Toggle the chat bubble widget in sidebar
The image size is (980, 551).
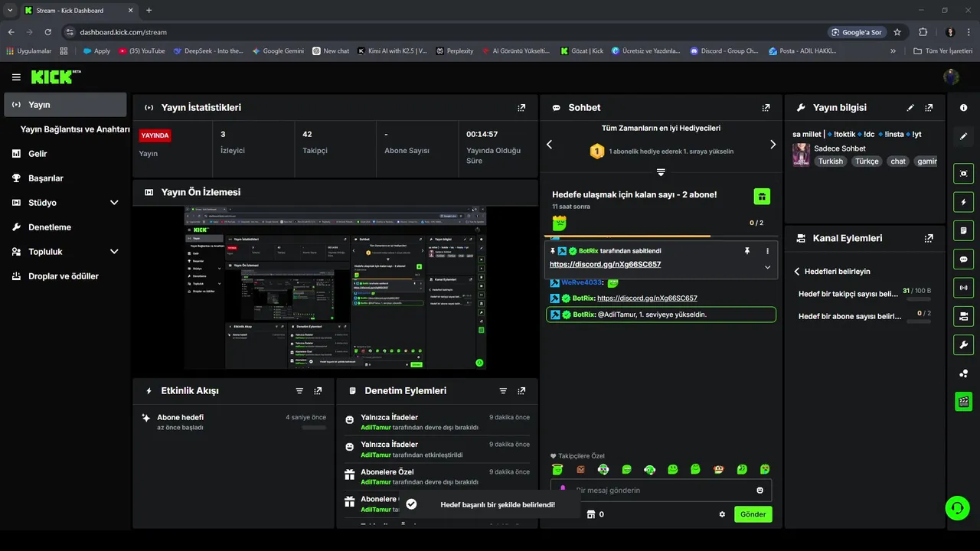coord(963,259)
